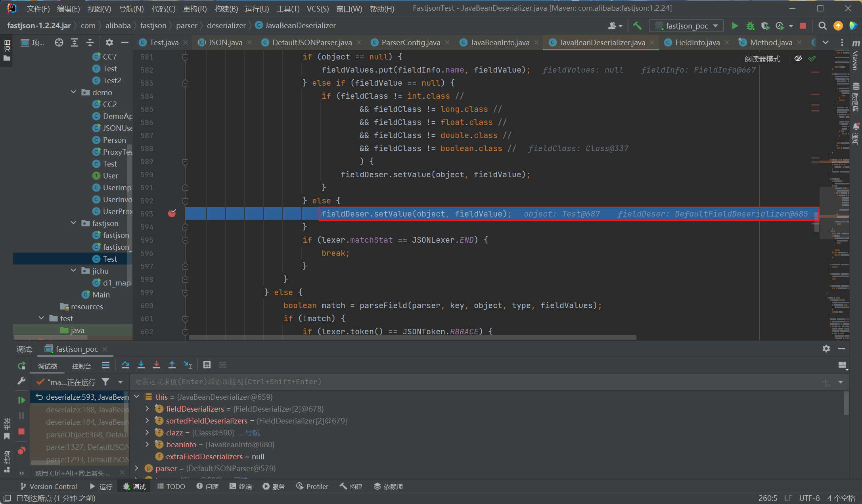Viewport: 862px width, 504px height.
Task: Switch to the FieldInfo.java editor tab
Action: [x=697, y=42]
